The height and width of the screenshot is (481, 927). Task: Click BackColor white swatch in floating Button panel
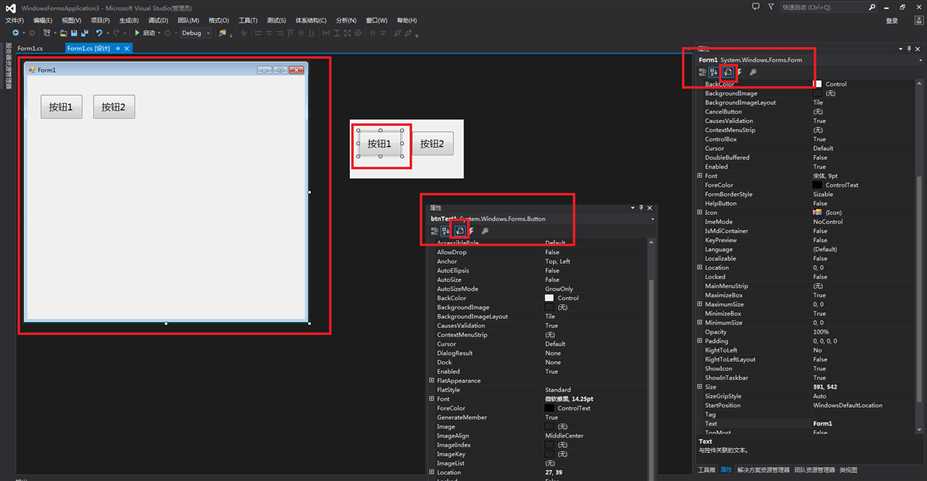pos(549,298)
